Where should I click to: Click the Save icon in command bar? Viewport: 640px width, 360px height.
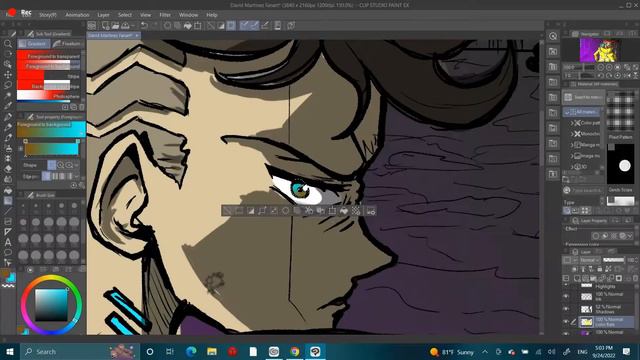[125, 26]
